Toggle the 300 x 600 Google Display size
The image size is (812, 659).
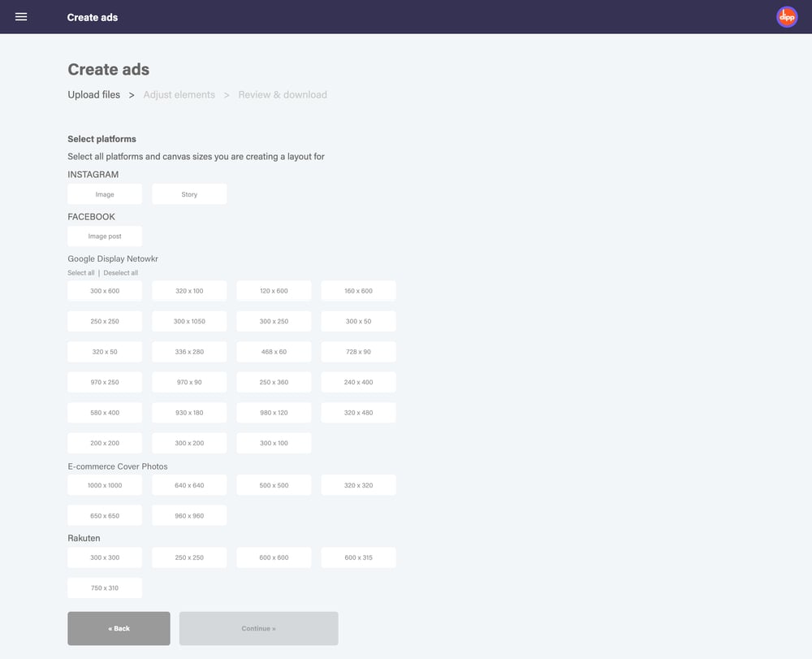point(105,290)
